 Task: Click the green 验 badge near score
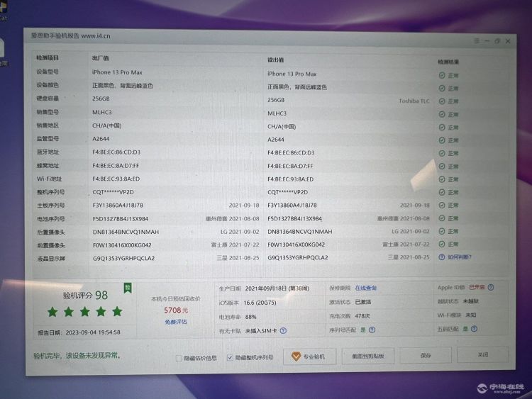pyautogui.click(x=128, y=288)
